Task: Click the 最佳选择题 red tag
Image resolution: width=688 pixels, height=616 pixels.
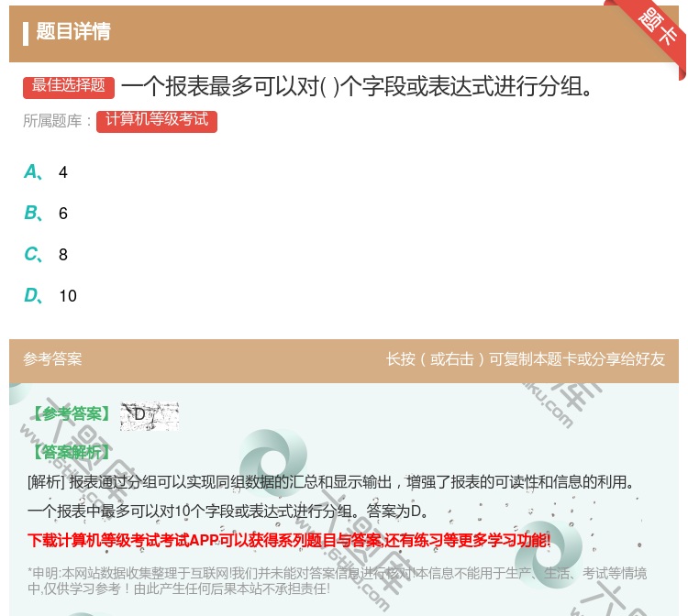Action: coord(69,87)
